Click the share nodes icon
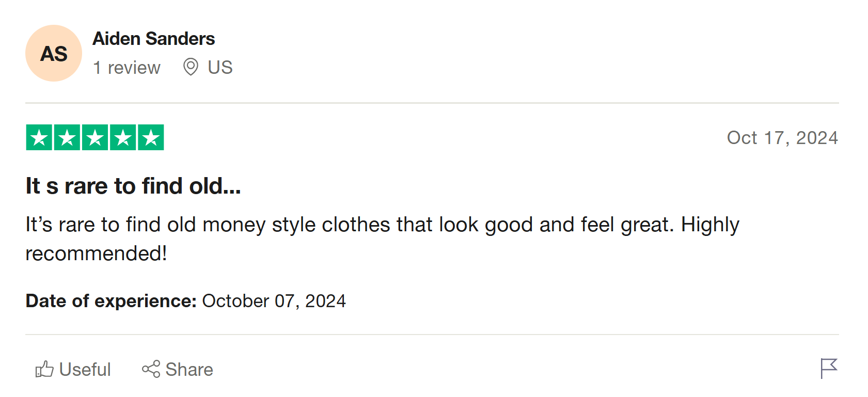This screenshot has width=868, height=397. (151, 369)
